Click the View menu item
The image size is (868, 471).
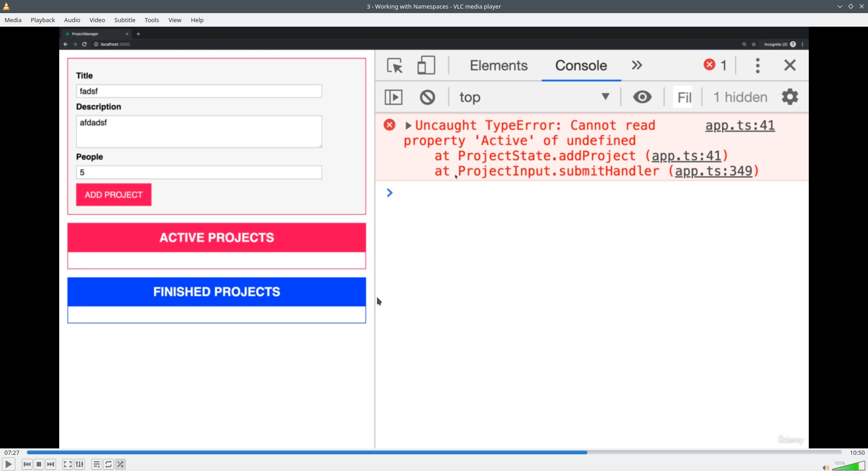(x=175, y=20)
